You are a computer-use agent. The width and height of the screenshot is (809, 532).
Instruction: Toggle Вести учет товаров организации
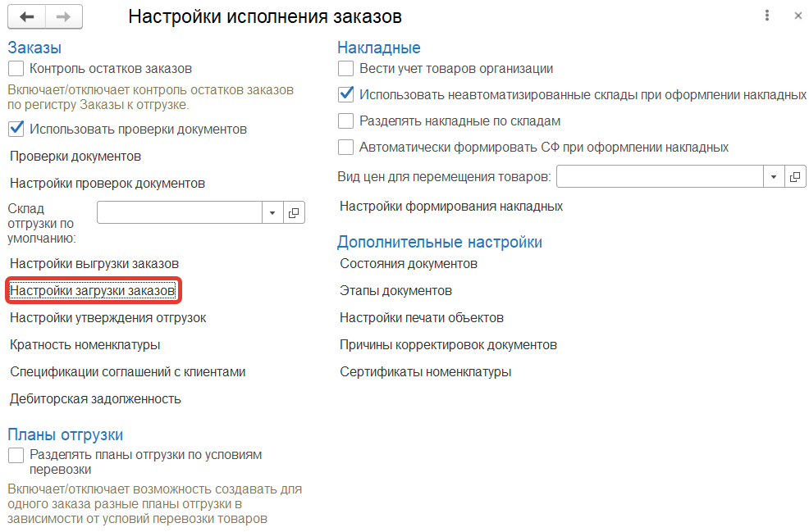point(345,69)
